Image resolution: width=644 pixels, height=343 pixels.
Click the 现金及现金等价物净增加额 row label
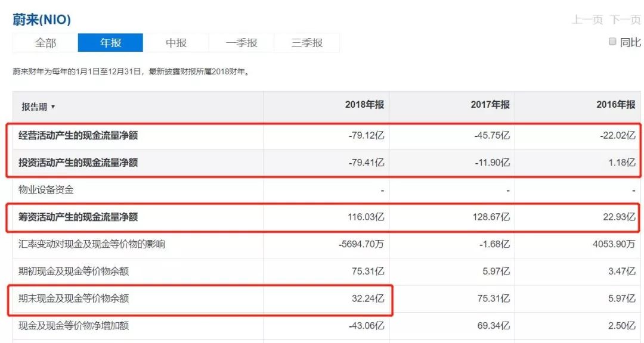73,326
